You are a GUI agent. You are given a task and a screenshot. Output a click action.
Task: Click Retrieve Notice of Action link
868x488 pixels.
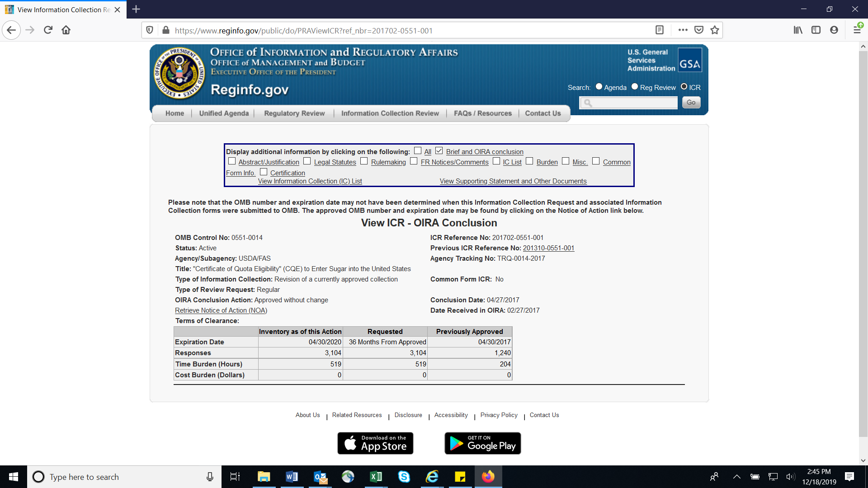click(221, 310)
